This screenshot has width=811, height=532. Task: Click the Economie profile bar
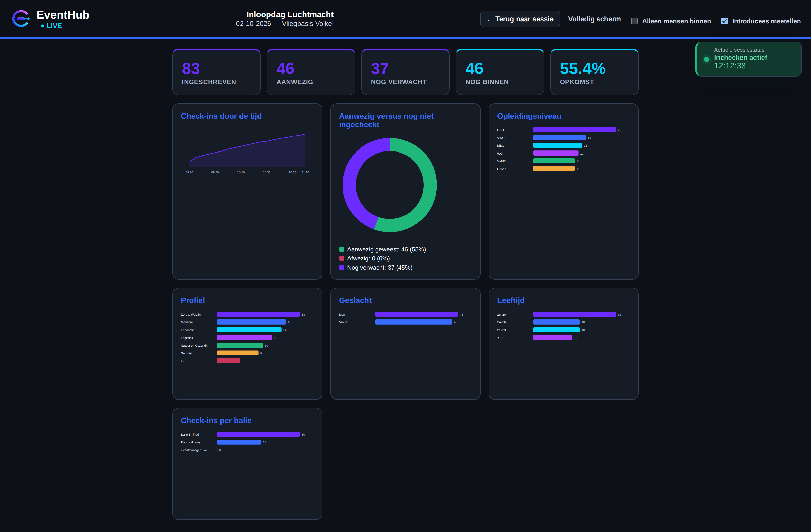pyautogui.click(x=249, y=330)
